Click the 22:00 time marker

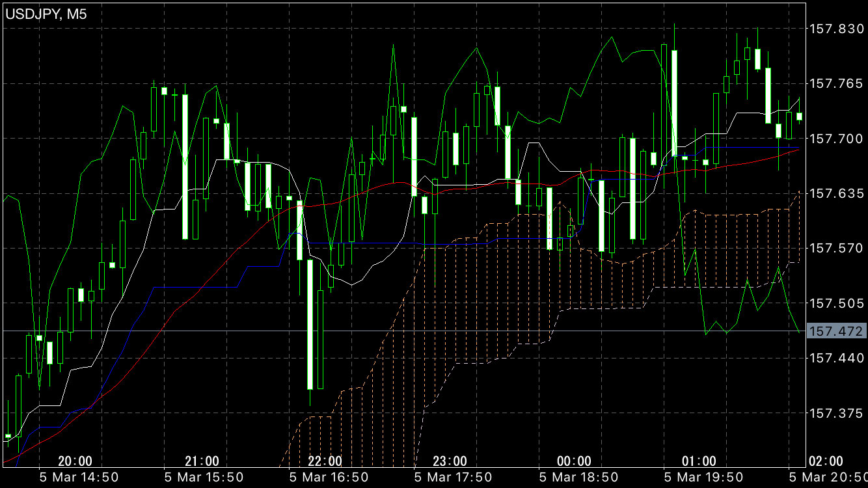tap(325, 461)
